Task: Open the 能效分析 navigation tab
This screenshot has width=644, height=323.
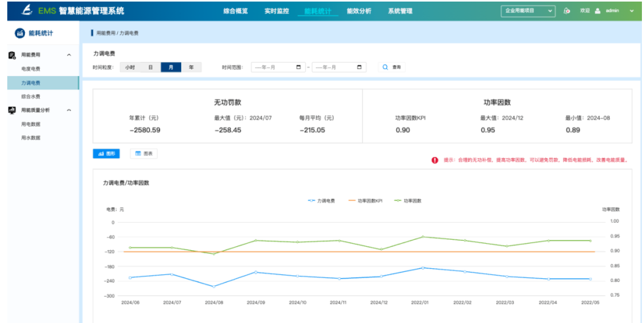Action: (x=359, y=11)
